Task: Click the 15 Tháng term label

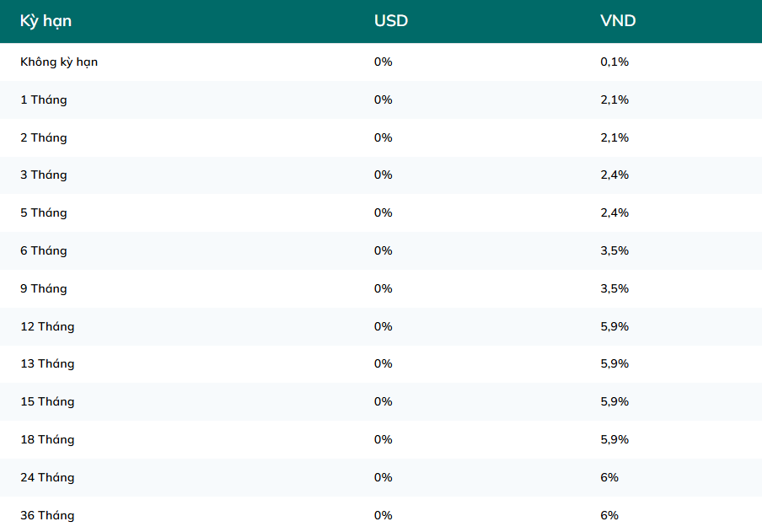Action: pyautogui.click(x=47, y=401)
